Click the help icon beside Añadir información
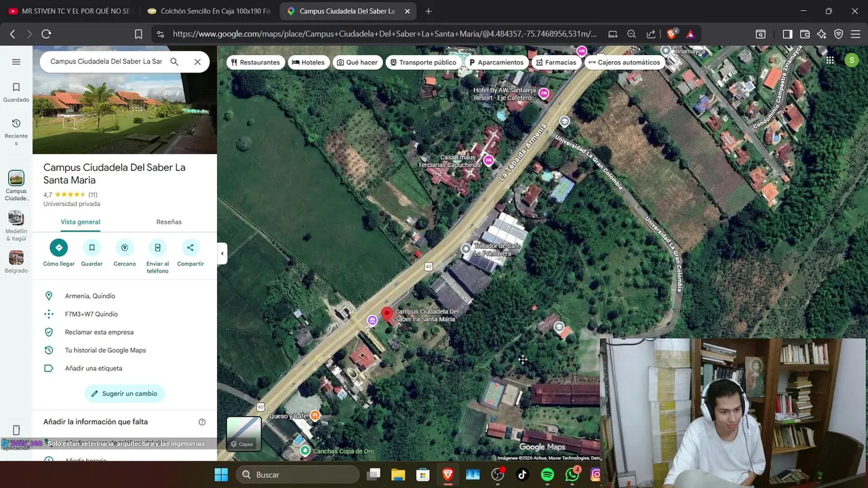The width and height of the screenshot is (868, 488). (201, 422)
